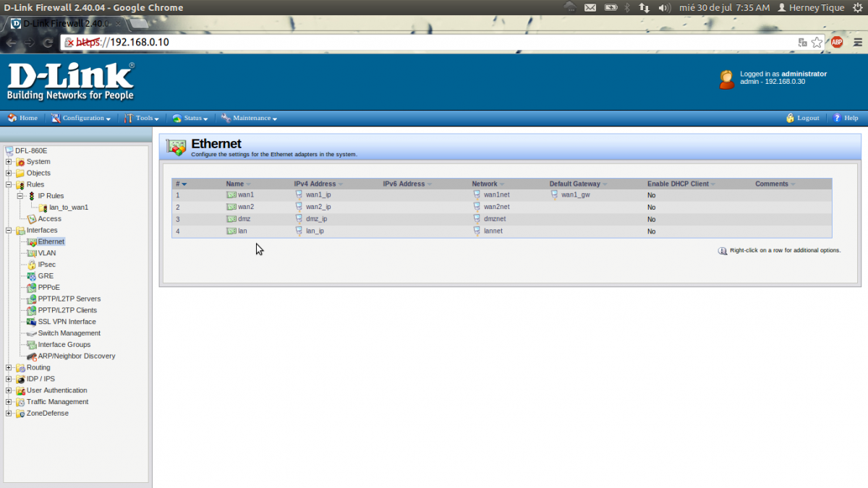
Task: Expand the Objects tree node
Action: tap(9, 174)
